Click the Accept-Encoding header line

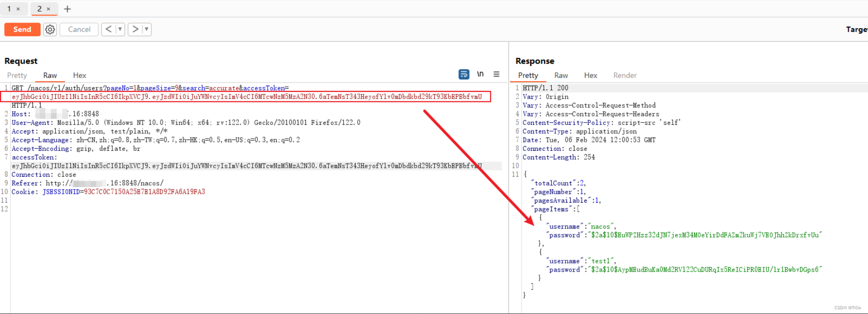point(76,149)
